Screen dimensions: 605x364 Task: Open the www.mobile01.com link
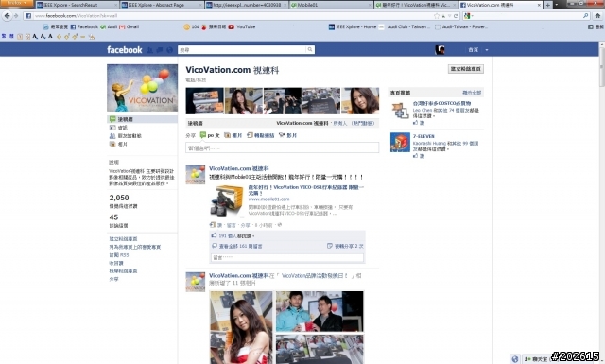click(x=268, y=199)
